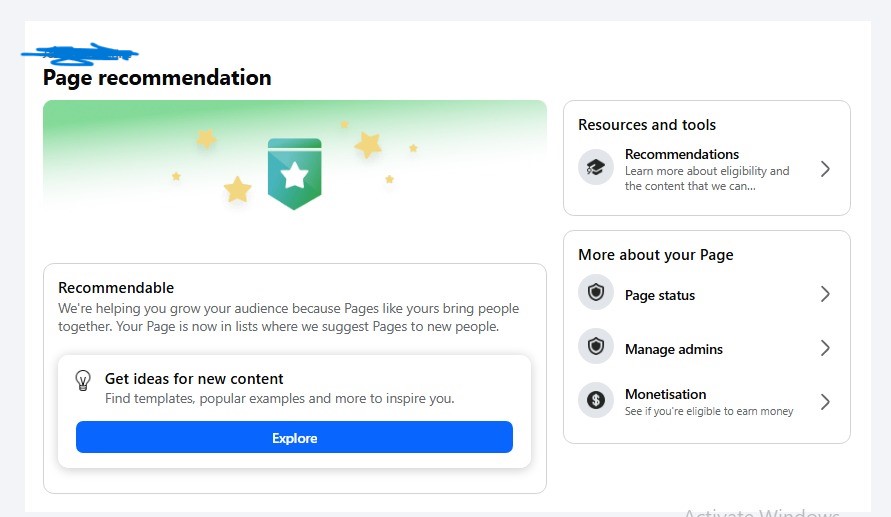The image size is (891, 517).
Task: Open the Monetisation menu entry
Action: [665, 394]
